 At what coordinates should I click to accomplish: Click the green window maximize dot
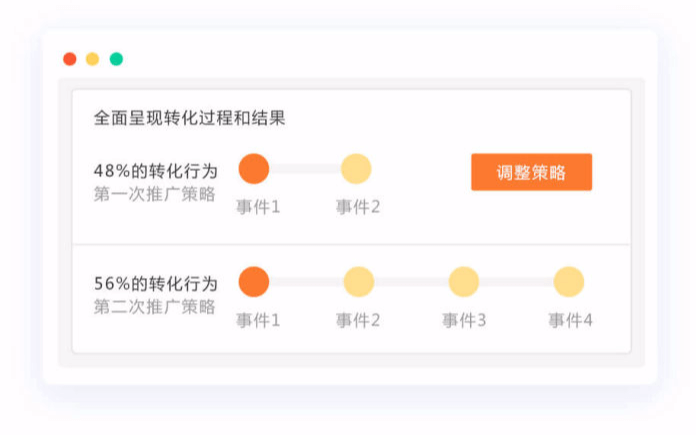tap(116, 59)
